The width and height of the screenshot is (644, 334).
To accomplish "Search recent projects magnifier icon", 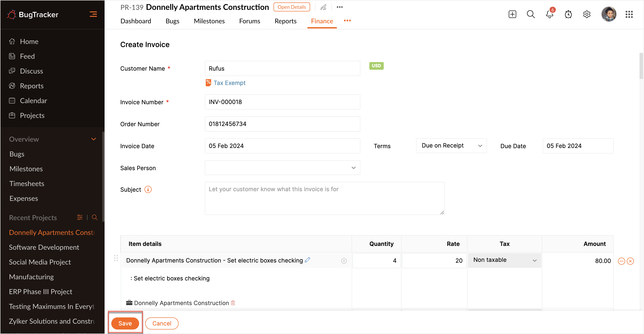I will pos(94,217).
